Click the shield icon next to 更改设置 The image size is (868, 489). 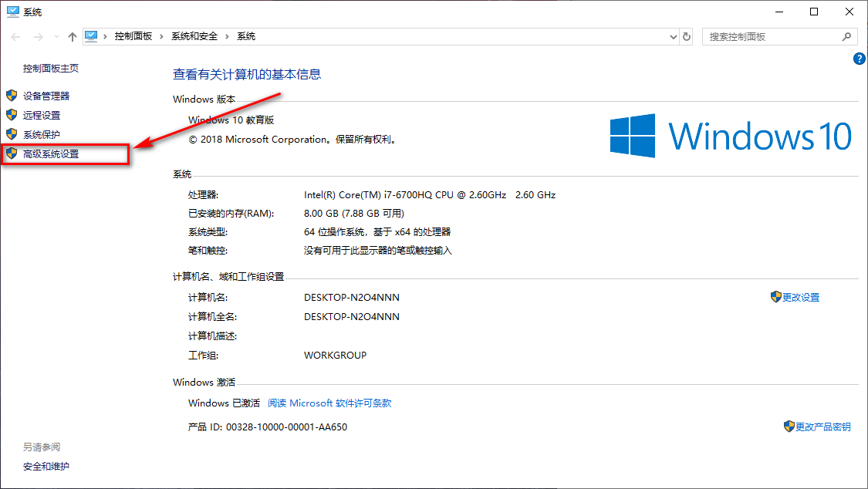coord(775,297)
